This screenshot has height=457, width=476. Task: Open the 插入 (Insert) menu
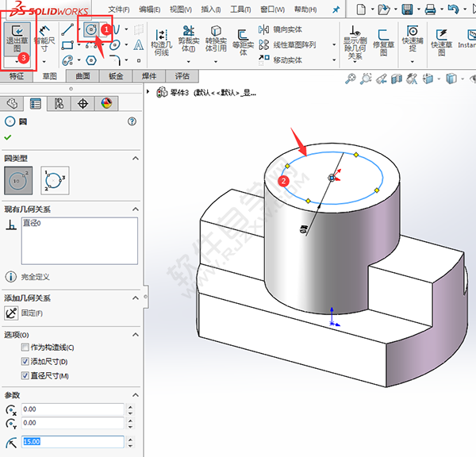pyautogui.click(x=211, y=10)
